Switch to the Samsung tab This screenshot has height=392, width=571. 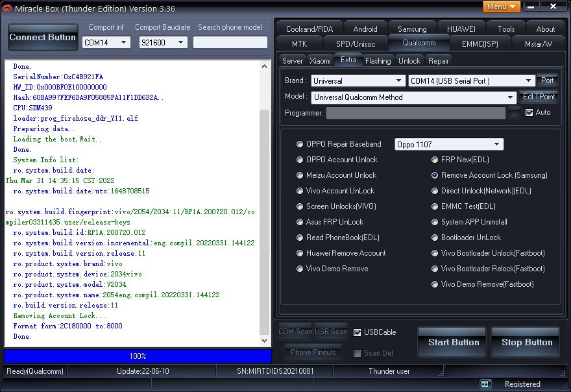pyautogui.click(x=412, y=29)
